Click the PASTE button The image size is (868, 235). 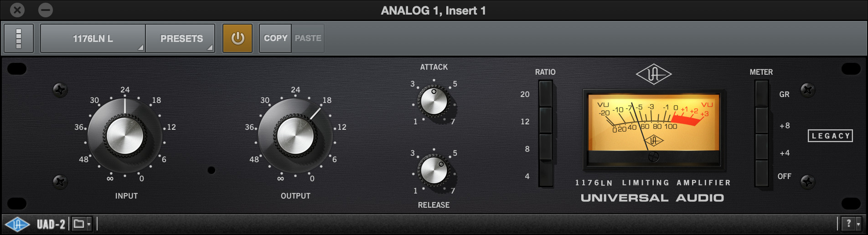pos(308,38)
